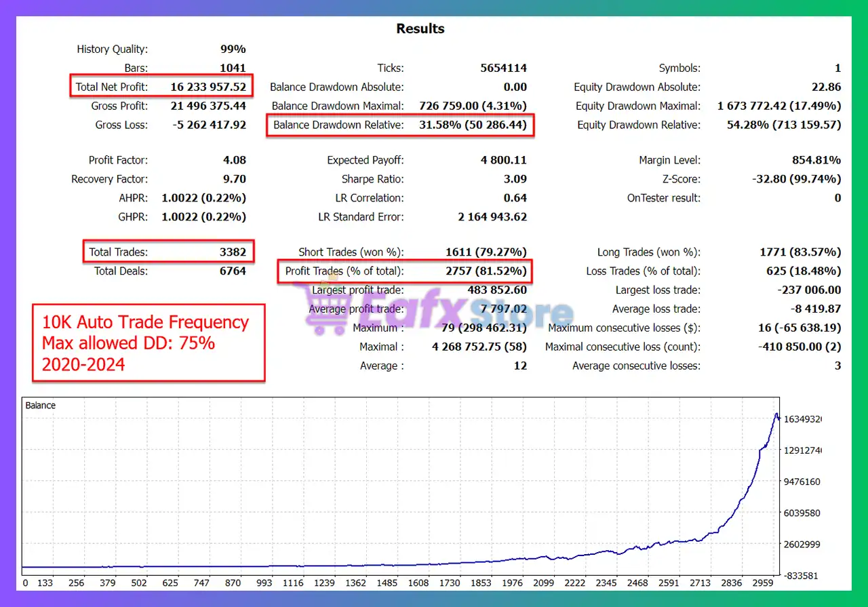Viewport: 868px width, 607px height.
Task: Click the peak of the balance curve
Action: 776,414
